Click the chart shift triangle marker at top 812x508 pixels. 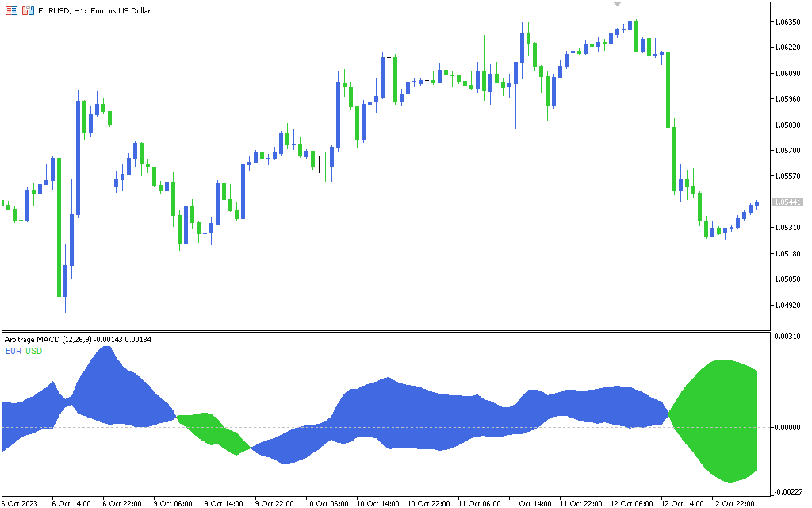point(618,4)
